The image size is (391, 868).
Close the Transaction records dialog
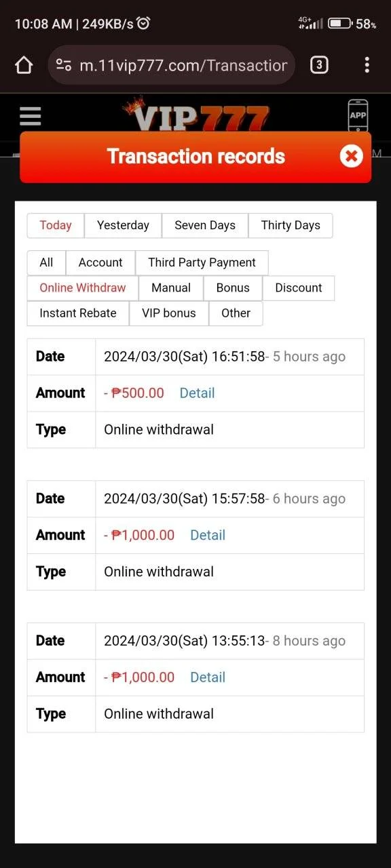pyautogui.click(x=351, y=157)
